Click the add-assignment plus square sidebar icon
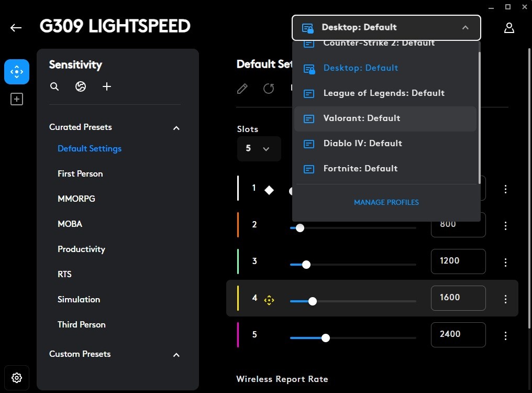This screenshot has width=532, height=393. click(x=17, y=99)
